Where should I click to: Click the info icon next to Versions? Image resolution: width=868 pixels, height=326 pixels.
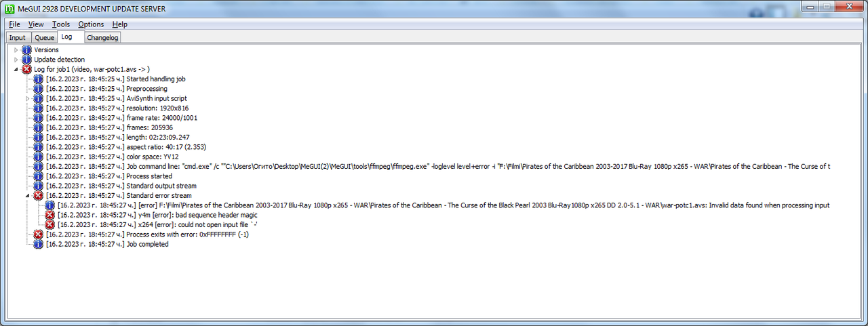tap(27, 49)
